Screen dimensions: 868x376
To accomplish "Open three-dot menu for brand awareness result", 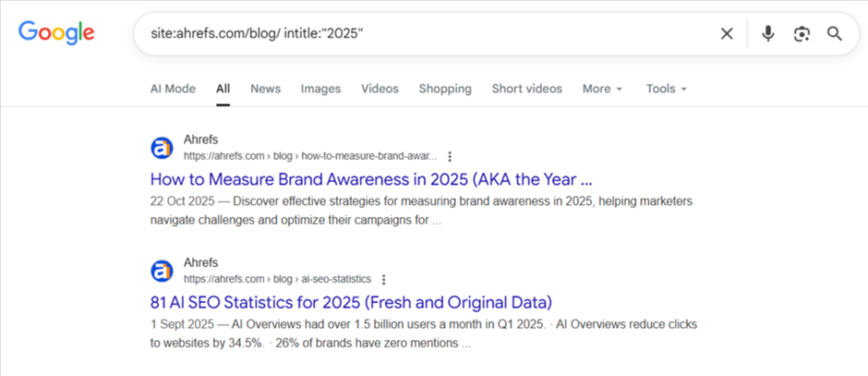I will point(450,156).
